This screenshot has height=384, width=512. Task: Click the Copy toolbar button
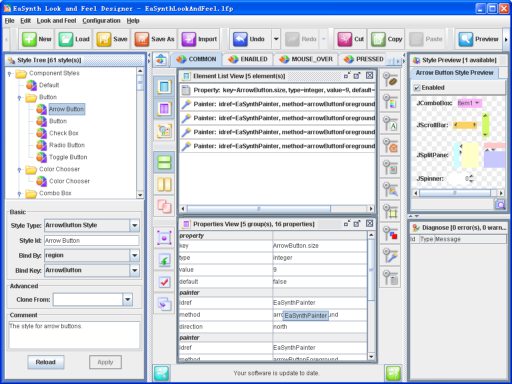pos(386,39)
